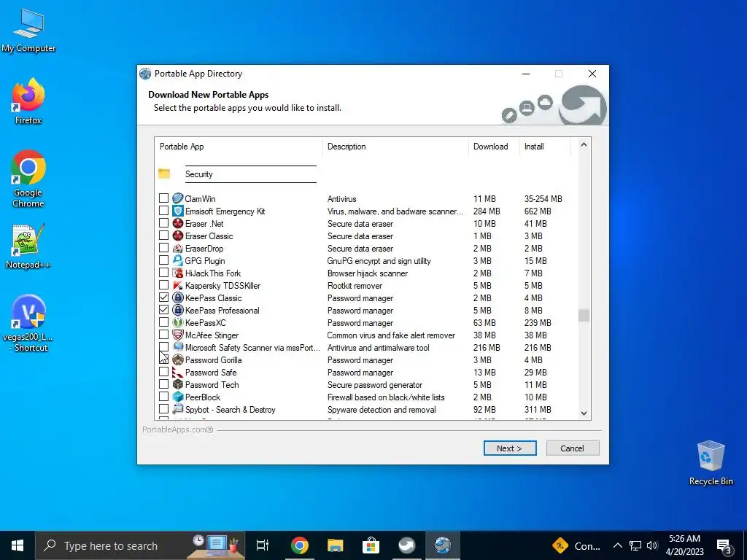Check the ClamWin checkbox
Viewport: 747px width, 560px height.
[x=163, y=198]
